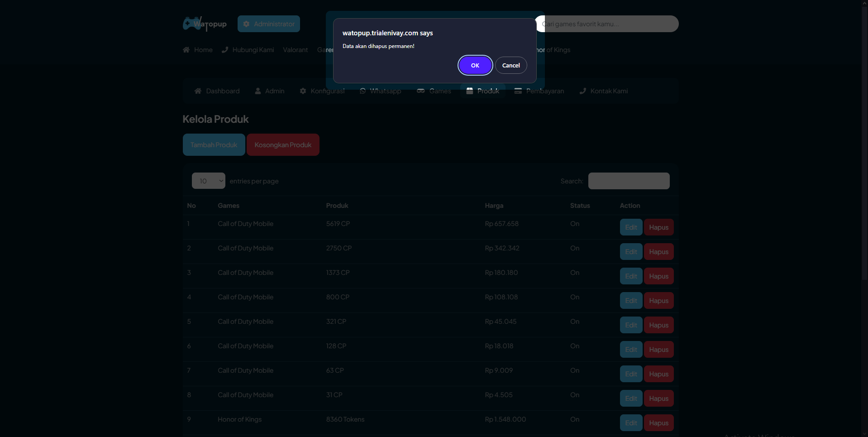
Task: Edit the 8360 Tokens product
Action: click(x=631, y=423)
